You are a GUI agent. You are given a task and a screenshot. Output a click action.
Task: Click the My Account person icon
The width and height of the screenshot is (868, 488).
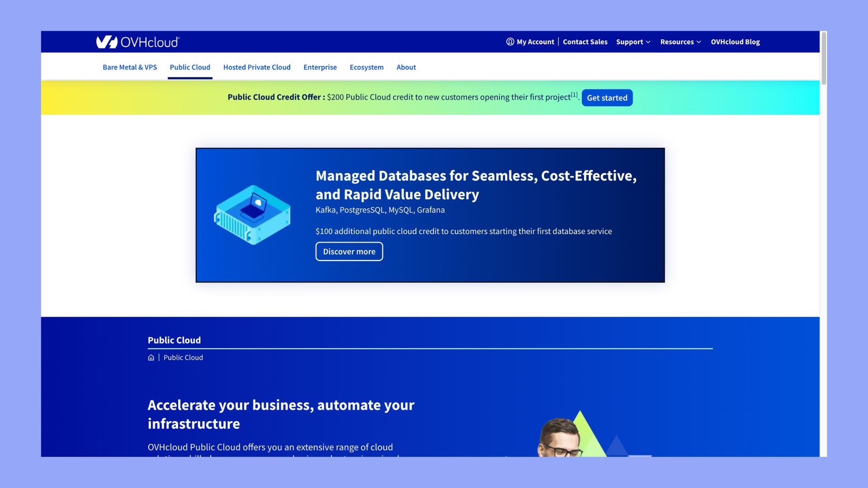tap(509, 42)
